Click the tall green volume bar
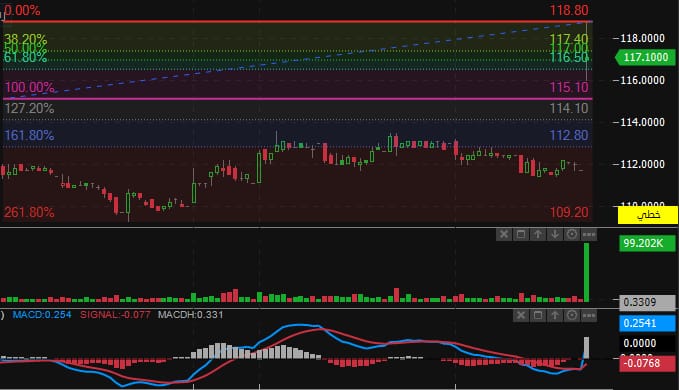 tap(586, 272)
